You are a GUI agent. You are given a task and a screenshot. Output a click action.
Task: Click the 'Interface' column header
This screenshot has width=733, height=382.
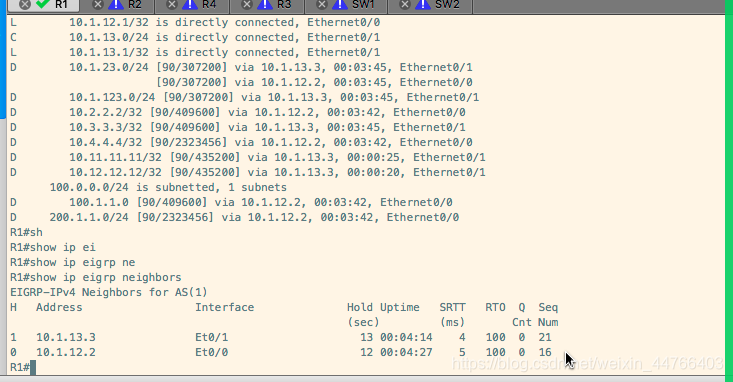(224, 307)
